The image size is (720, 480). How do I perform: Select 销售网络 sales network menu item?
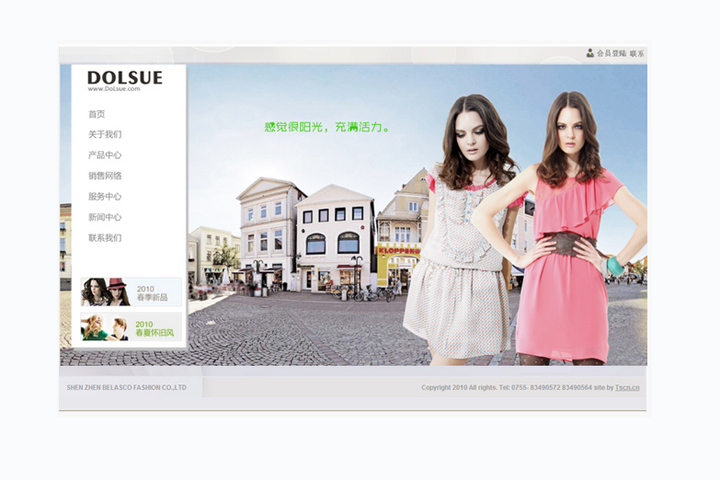tap(104, 176)
